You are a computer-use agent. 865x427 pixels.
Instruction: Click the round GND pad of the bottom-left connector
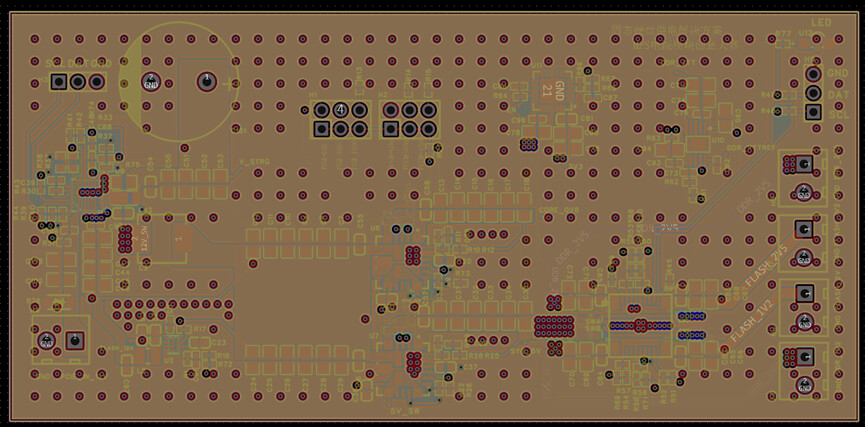pos(45,341)
